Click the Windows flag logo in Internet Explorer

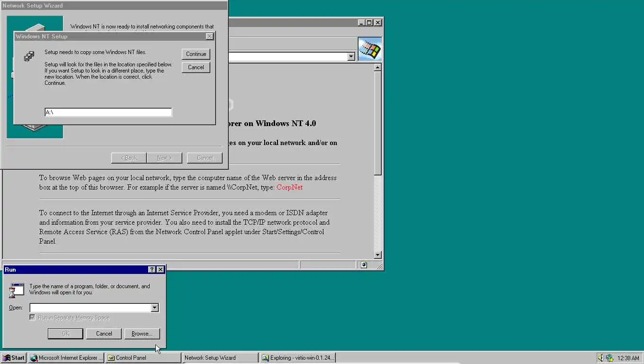[x=370, y=49]
